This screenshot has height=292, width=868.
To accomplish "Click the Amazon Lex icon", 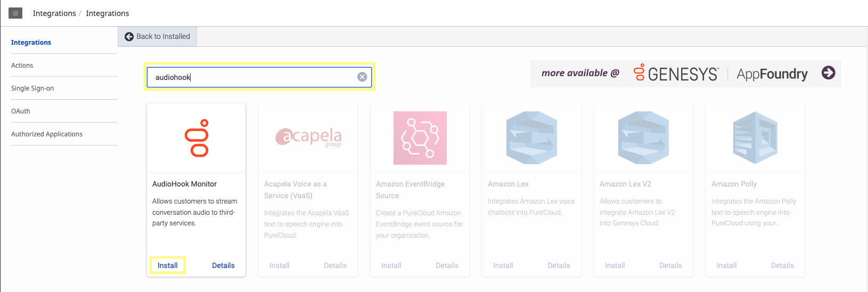I will coord(531,138).
